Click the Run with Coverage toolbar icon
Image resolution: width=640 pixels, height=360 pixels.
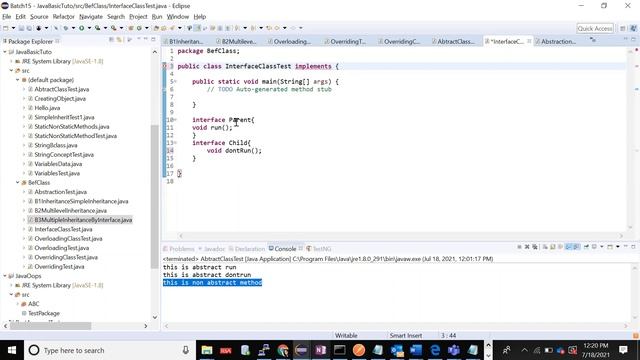click(98, 28)
